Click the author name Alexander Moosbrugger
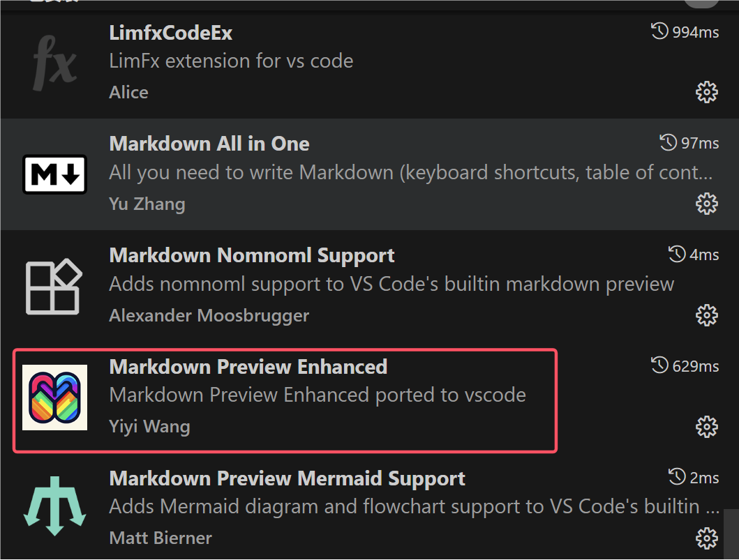The width and height of the screenshot is (739, 560). coord(209,315)
